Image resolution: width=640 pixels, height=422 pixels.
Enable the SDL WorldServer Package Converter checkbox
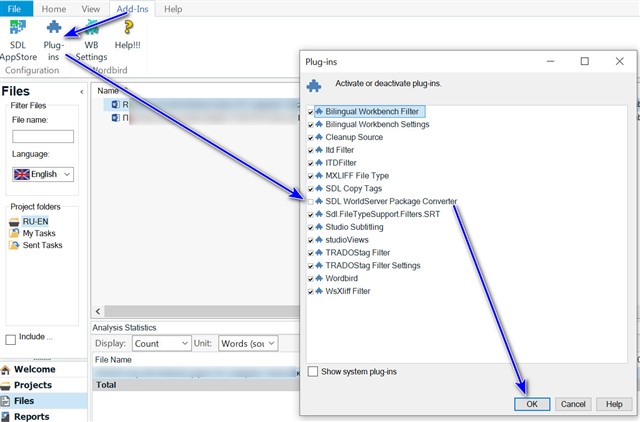pos(311,202)
